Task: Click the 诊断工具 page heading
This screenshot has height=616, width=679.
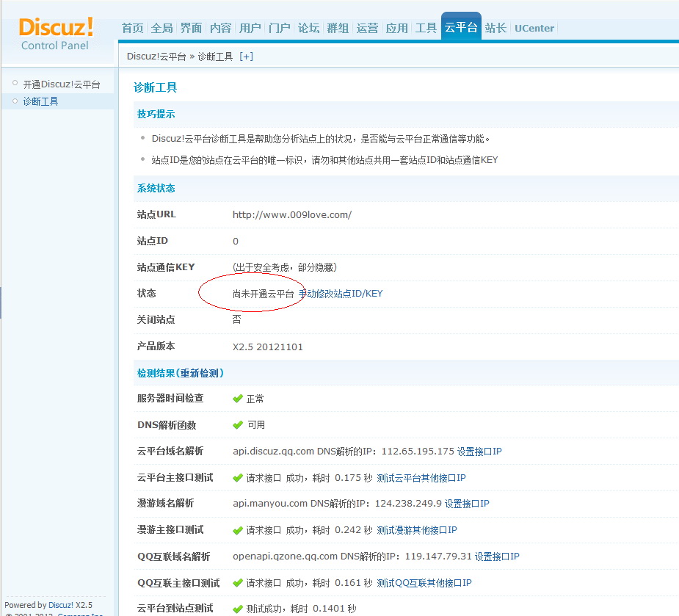Action: click(x=155, y=87)
